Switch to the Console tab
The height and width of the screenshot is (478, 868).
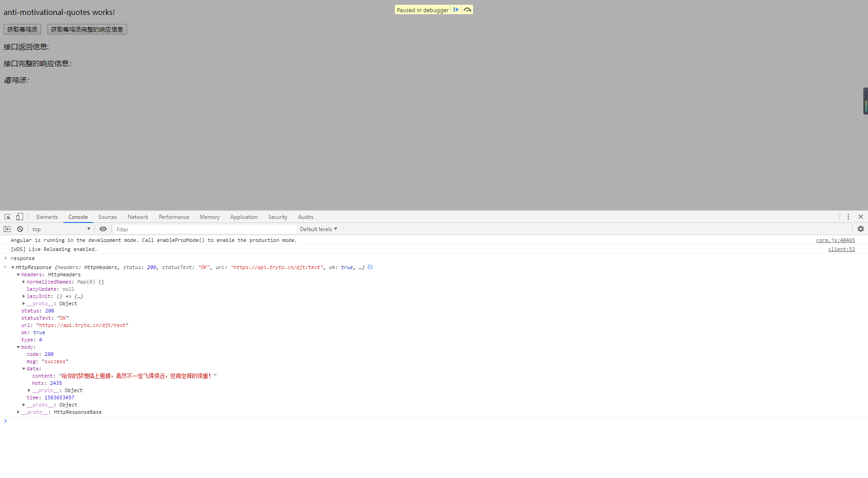point(78,217)
